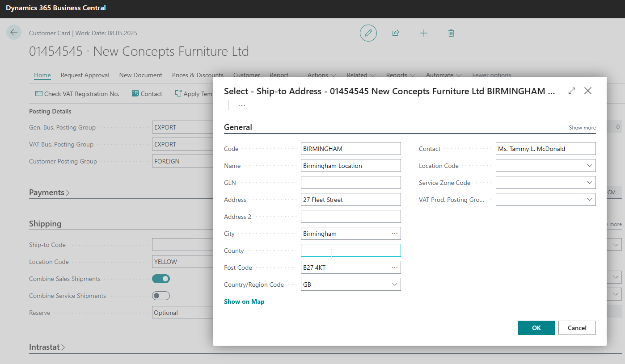Expand the Intrastat section
Viewport: 625px width, 364px height.
tap(47, 347)
